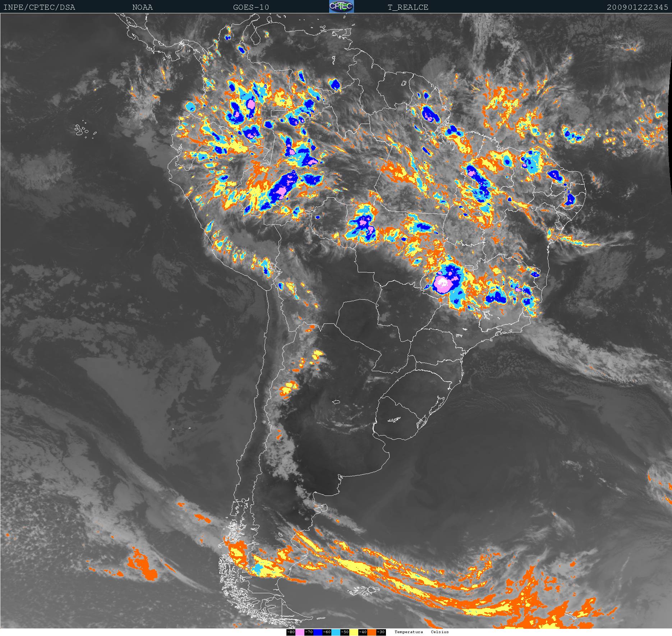The image size is (672, 636).
Task: Click the -30 legend value
Action: pyautogui.click(x=381, y=632)
